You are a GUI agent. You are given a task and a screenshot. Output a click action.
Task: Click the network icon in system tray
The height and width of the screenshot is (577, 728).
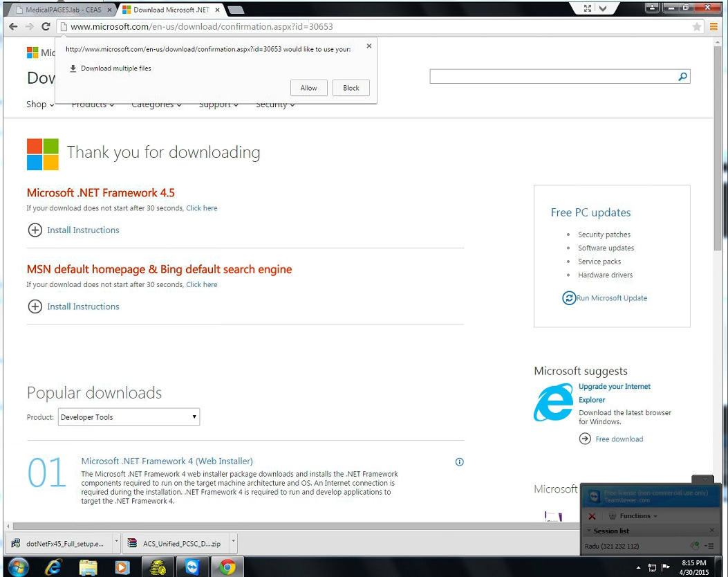point(652,567)
